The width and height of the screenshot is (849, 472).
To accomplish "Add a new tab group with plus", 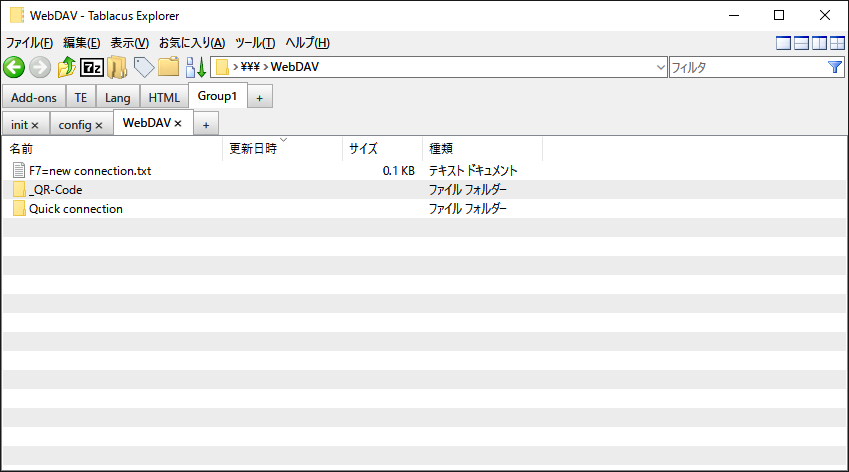I will point(260,98).
